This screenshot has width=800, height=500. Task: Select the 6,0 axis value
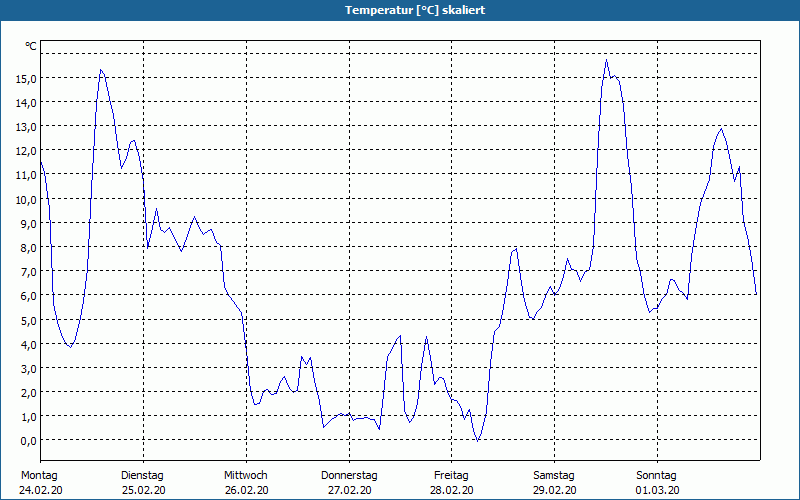point(28,296)
